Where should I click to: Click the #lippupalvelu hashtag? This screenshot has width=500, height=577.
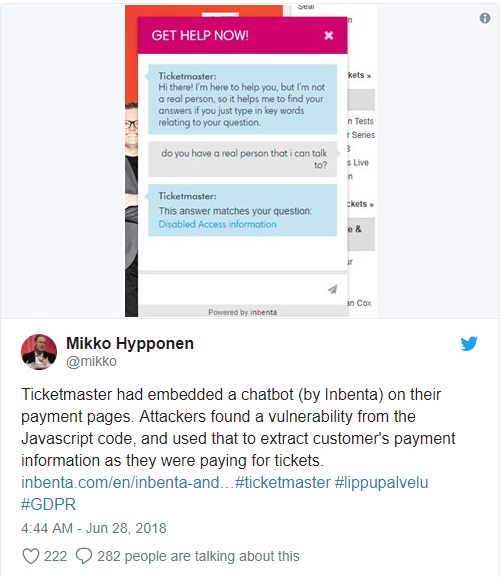[x=382, y=482]
